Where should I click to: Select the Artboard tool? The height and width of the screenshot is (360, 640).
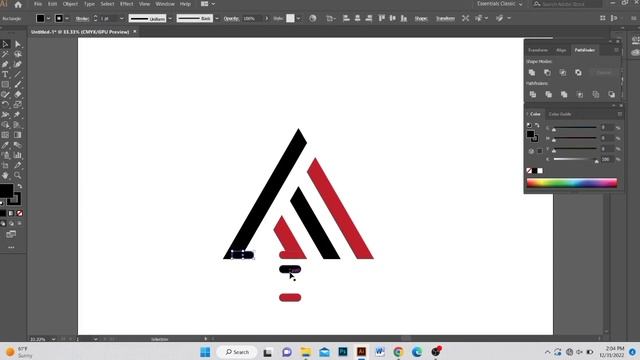(5, 165)
